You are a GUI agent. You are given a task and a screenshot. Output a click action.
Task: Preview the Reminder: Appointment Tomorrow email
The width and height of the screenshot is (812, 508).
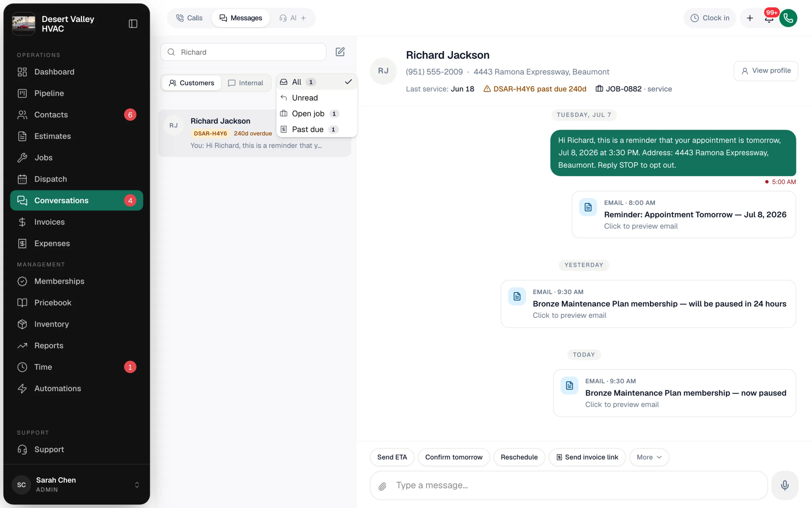point(684,214)
